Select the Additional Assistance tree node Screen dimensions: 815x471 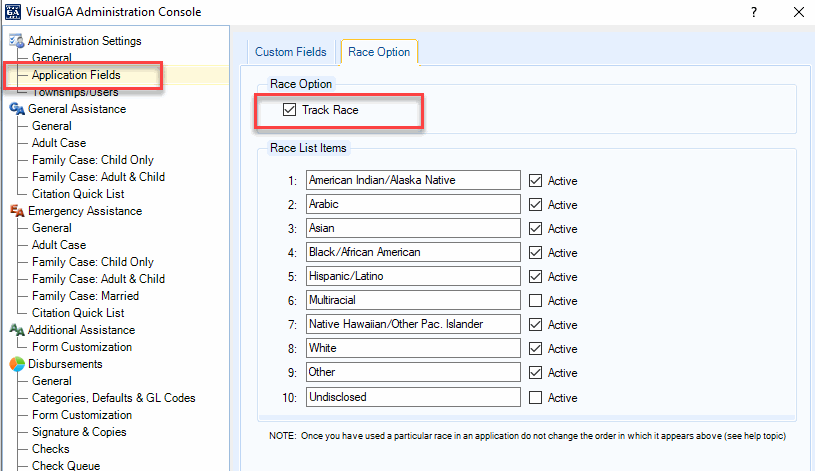81,330
